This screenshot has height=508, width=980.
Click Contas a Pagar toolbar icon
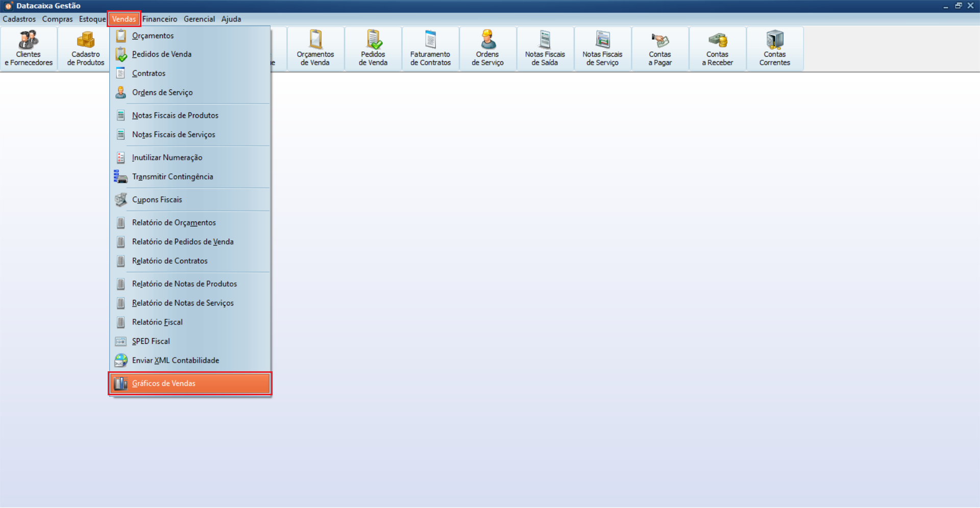660,48
